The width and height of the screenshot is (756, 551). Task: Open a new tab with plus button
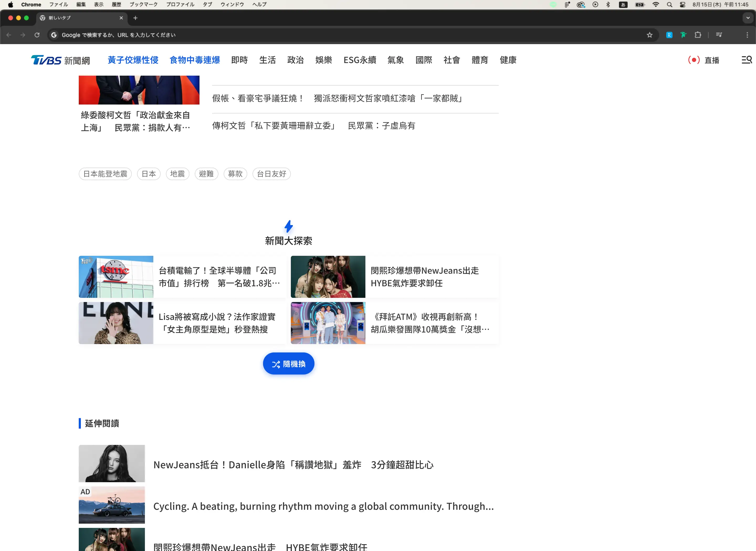135,18
